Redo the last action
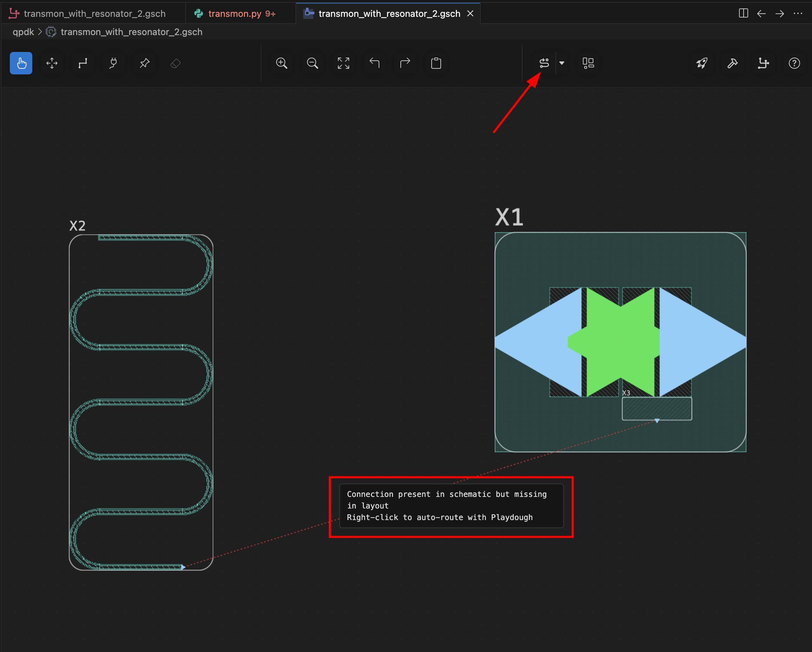 pos(405,63)
